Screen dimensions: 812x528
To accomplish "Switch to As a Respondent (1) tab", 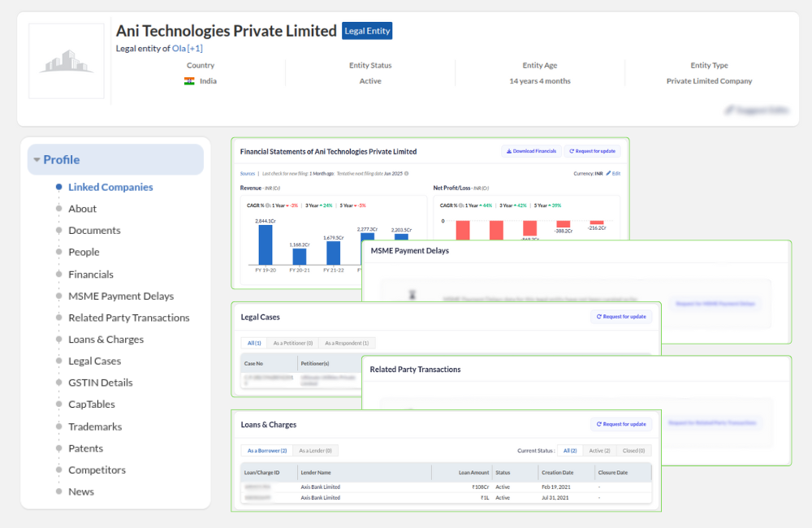I will pyautogui.click(x=346, y=344).
